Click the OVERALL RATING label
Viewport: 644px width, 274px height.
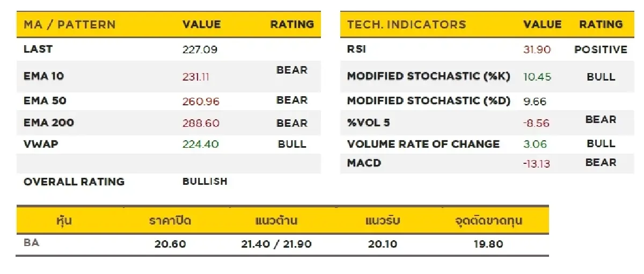point(74,182)
